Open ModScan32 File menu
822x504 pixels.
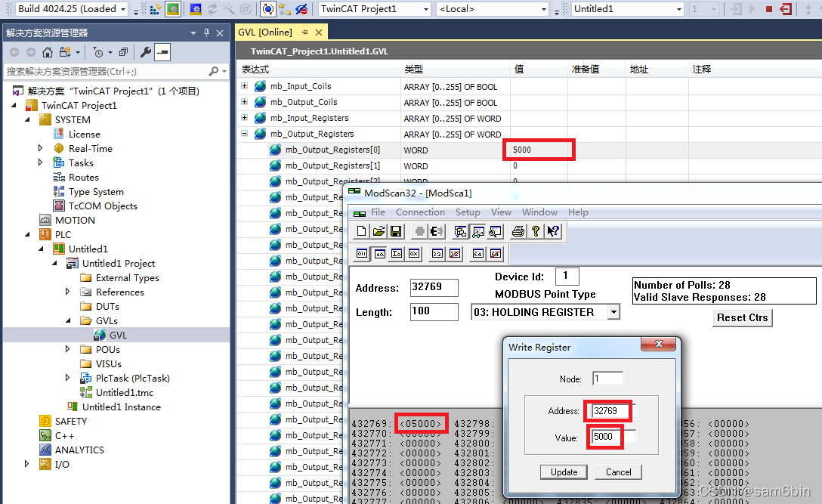pyautogui.click(x=378, y=212)
